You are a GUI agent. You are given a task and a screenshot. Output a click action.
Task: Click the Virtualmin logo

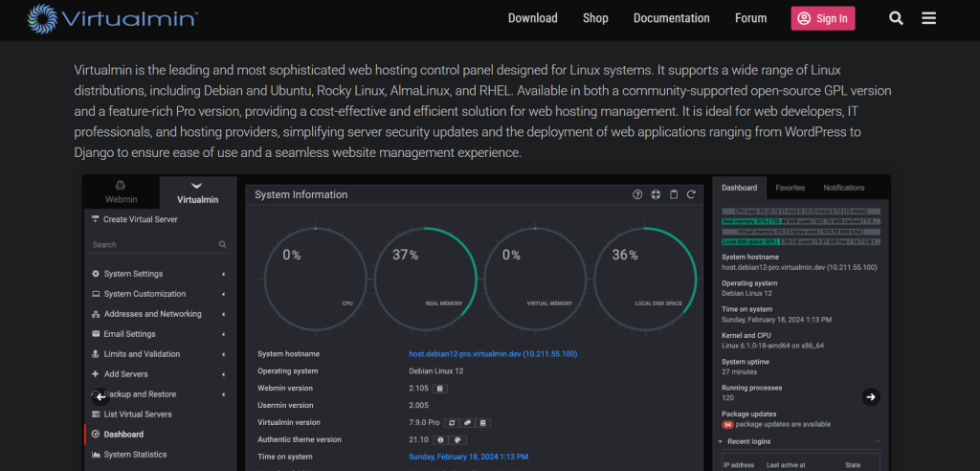pos(113,18)
